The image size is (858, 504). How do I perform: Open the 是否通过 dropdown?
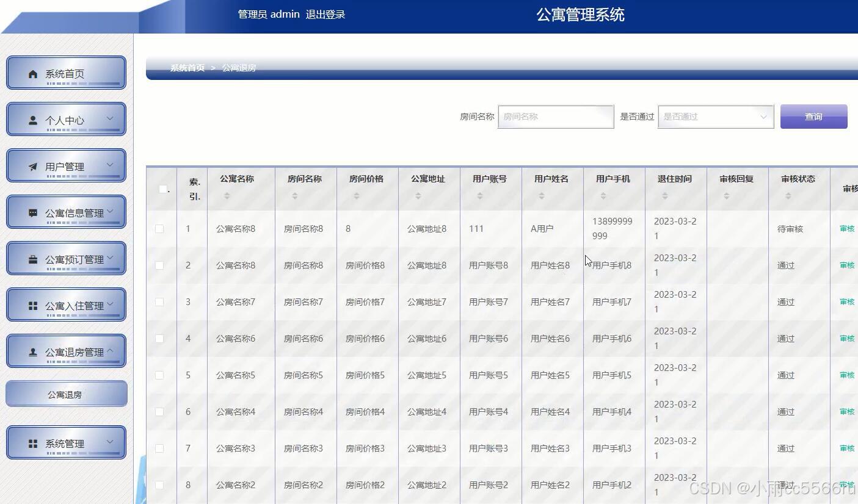pyautogui.click(x=715, y=116)
